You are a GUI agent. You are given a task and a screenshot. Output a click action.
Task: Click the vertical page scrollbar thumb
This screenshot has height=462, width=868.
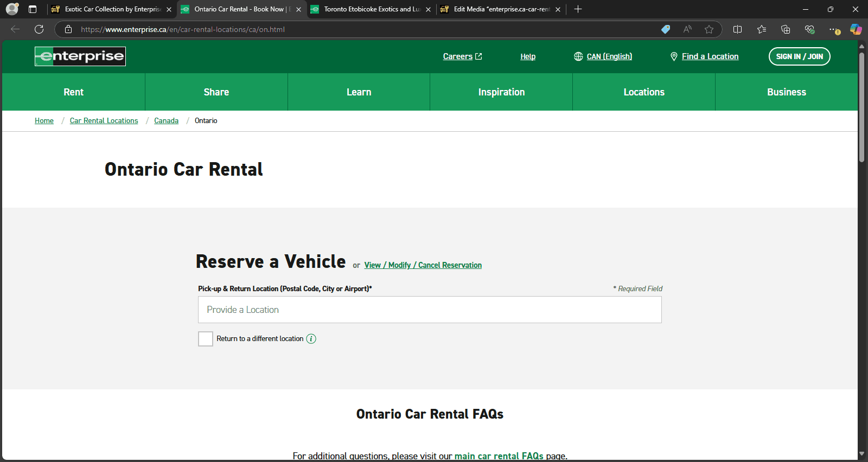[x=861, y=107]
